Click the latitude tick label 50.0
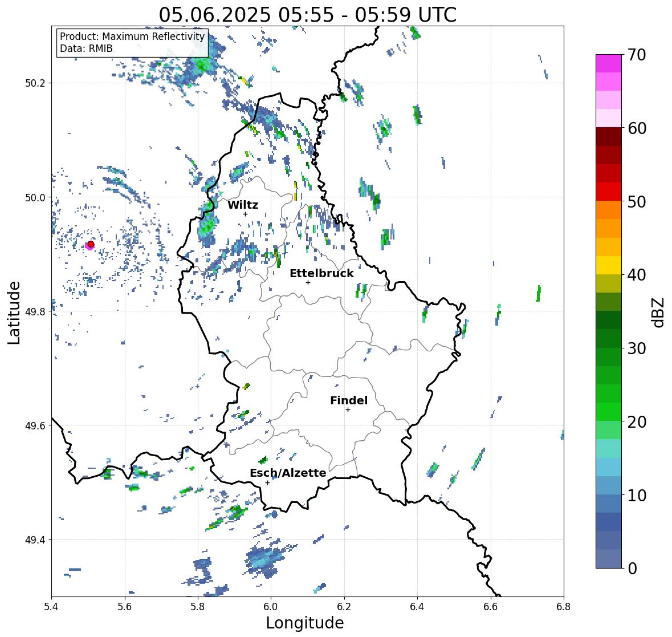This screenshot has height=637, width=672. (x=35, y=198)
